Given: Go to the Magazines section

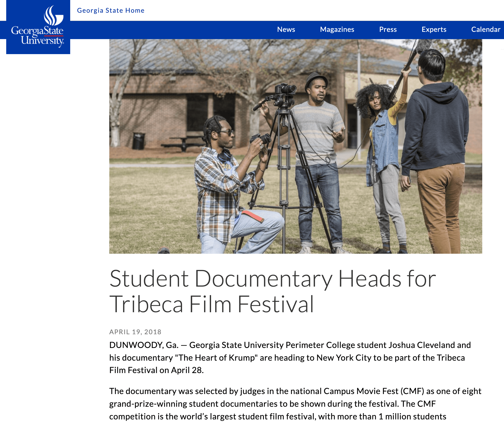Looking at the screenshot, I should tap(337, 30).
